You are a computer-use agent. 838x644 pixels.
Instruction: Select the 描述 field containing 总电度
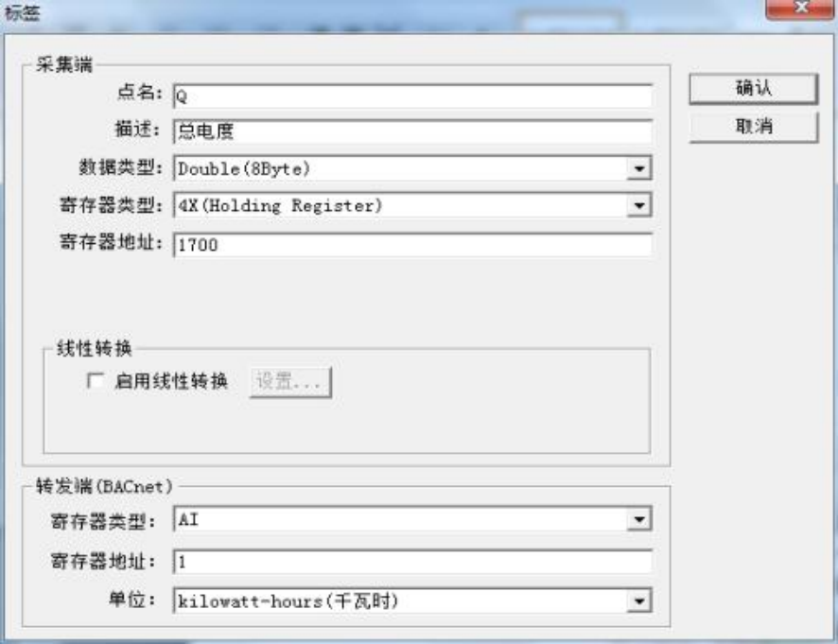pyautogui.click(x=412, y=131)
